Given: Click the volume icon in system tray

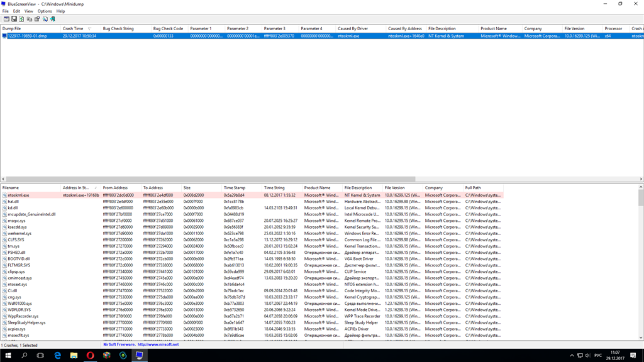Looking at the screenshot, I should pyautogui.click(x=588, y=356).
